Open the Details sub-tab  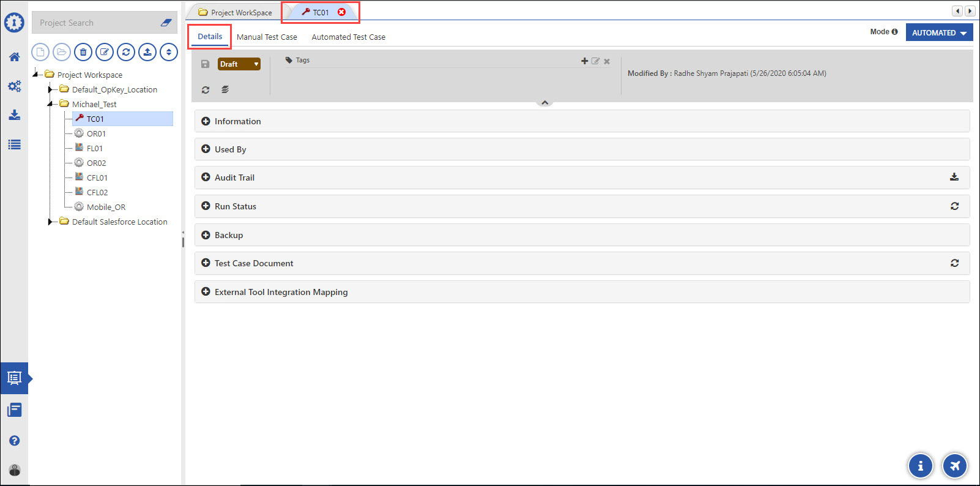pyautogui.click(x=210, y=37)
